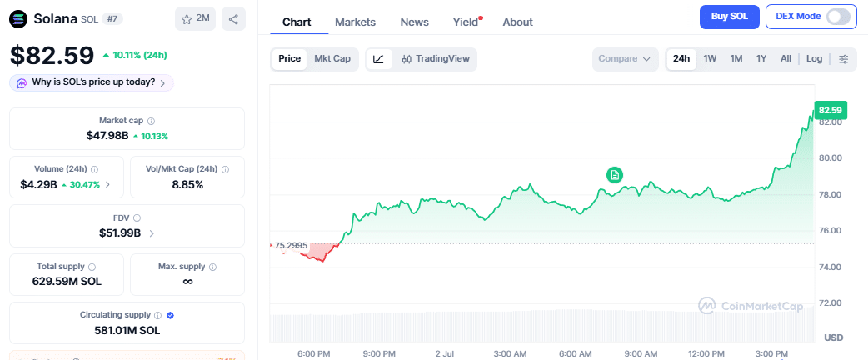Click the $4.29B volume value
868x360 pixels.
click(x=39, y=184)
